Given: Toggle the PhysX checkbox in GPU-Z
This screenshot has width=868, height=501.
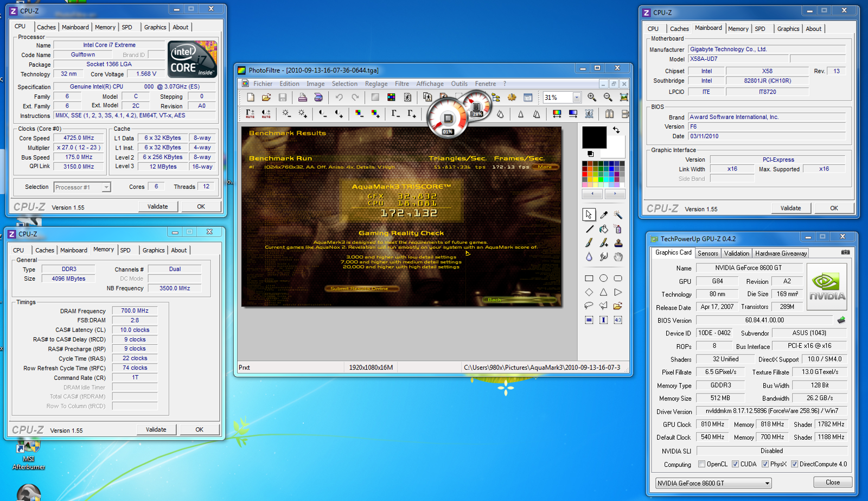Looking at the screenshot, I should [x=765, y=464].
